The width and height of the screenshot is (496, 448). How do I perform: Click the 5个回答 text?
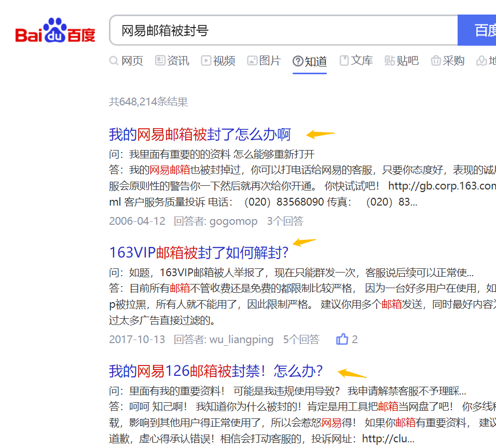click(301, 340)
